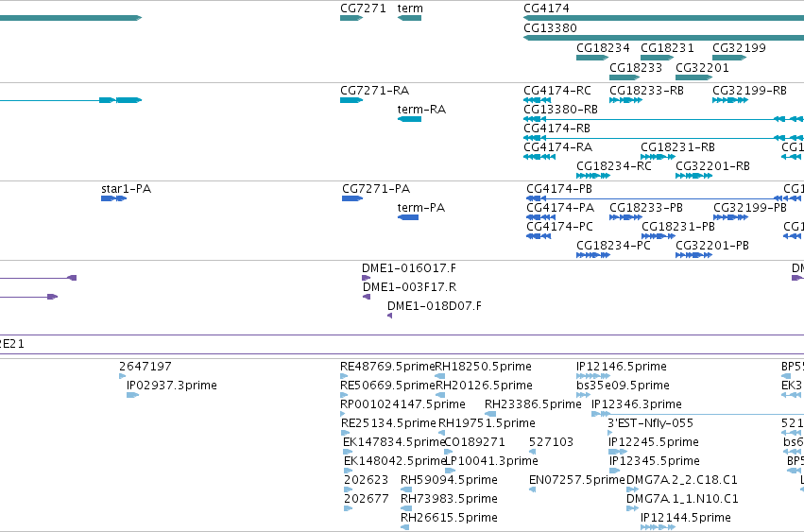The width and height of the screenshot is (804, 532).
Task: Click EST 2647197
Action: [122, 376]
